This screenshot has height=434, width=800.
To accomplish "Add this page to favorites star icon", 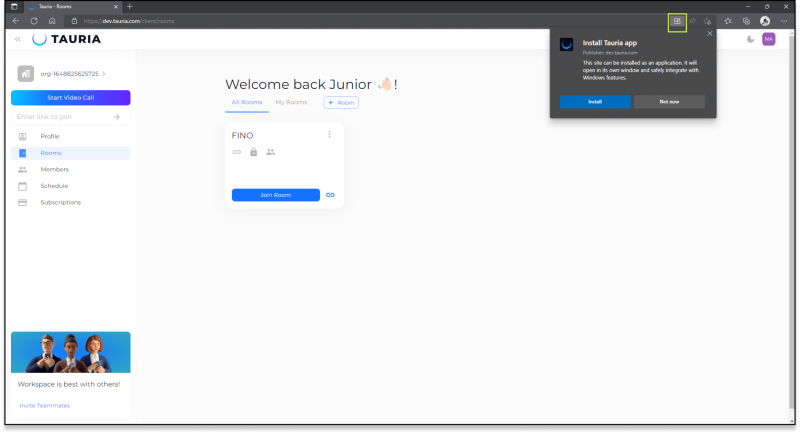I will point(707,21).
